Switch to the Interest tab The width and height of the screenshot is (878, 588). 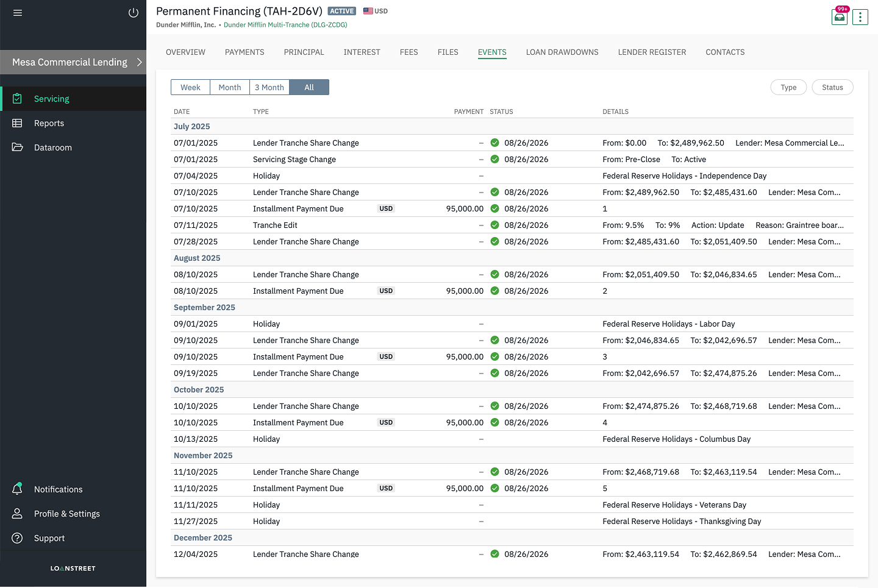click(362, 52)
